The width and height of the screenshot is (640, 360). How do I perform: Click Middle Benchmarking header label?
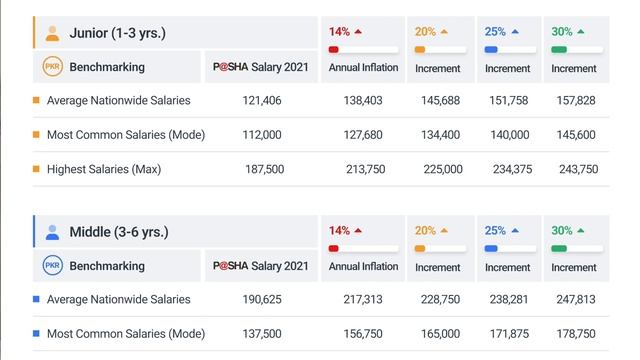click(107, 266)
